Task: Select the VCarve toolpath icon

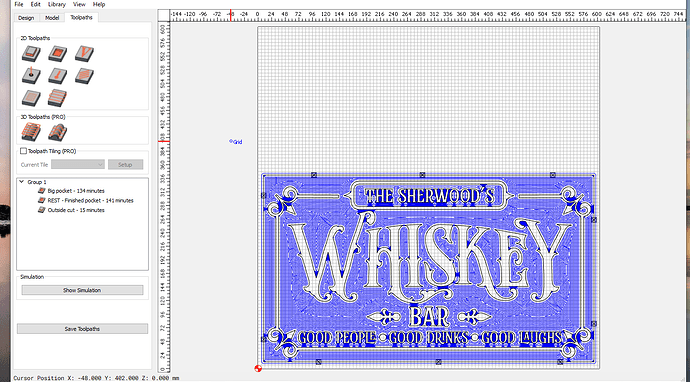Action: 84,54
